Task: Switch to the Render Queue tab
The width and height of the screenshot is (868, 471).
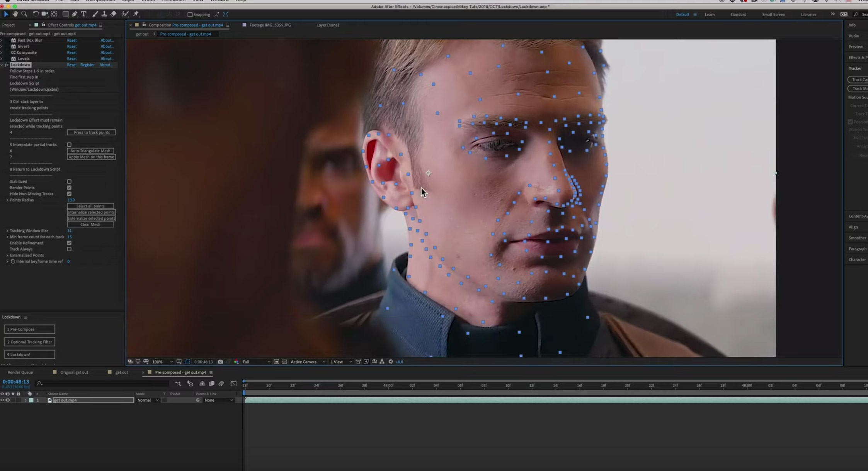Action: 20,373
